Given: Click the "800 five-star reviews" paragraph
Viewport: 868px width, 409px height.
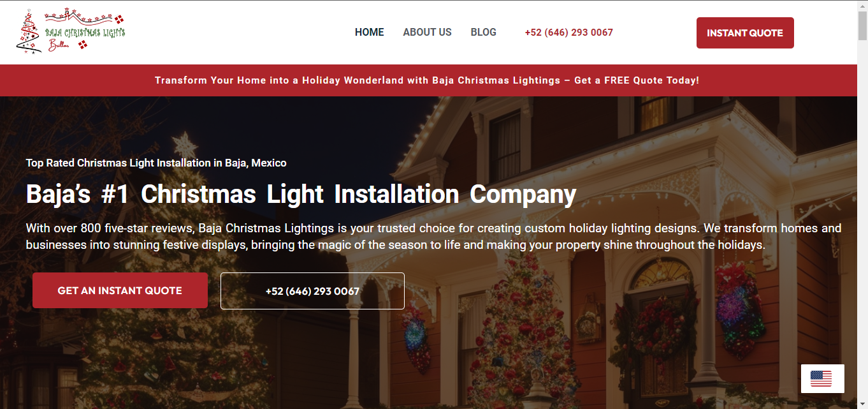Looking at the screenshot, I should [433, 236].
